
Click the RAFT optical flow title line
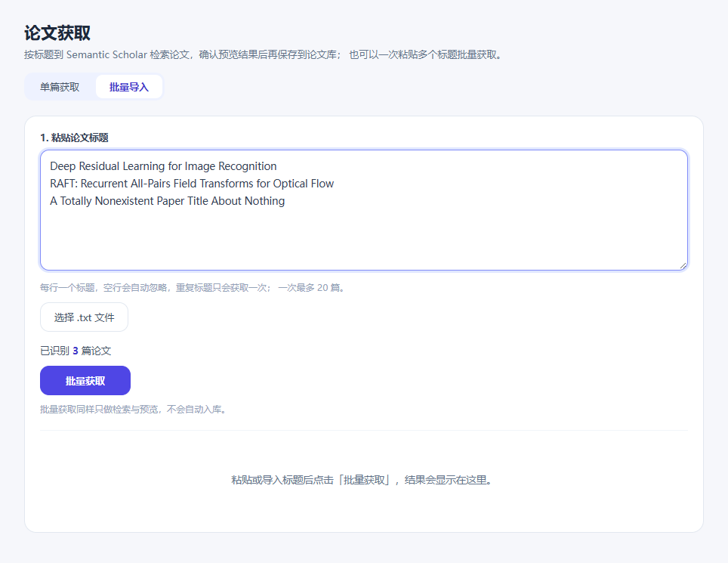(192, 184)
